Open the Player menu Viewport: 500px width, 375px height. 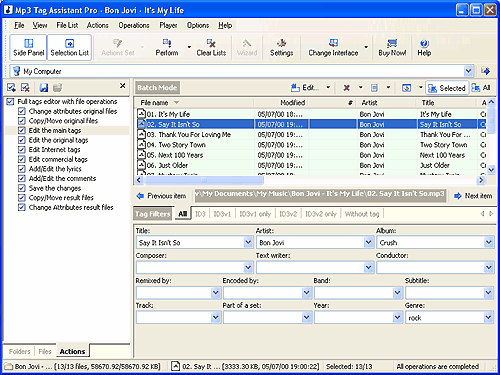pyautogui.click(x=168, y=25)
